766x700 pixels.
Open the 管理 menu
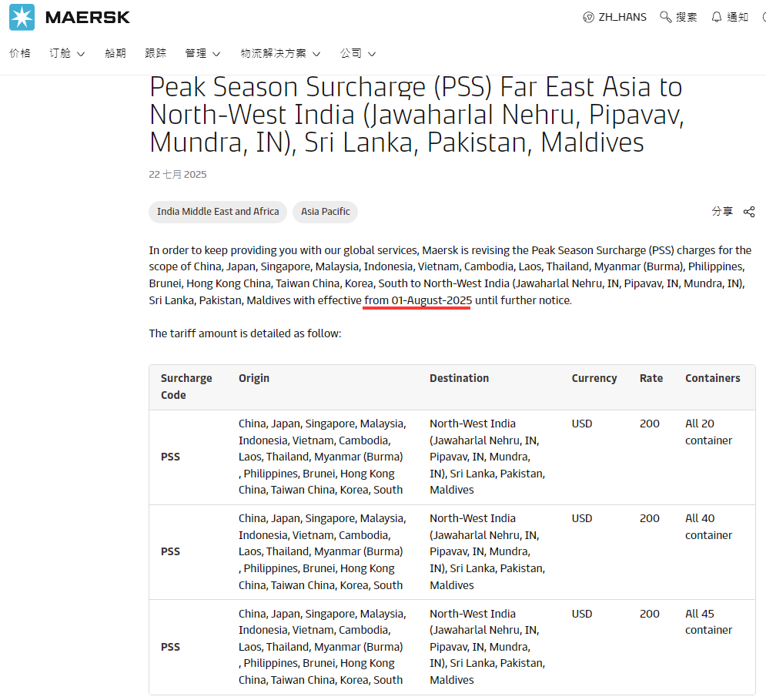196,53
